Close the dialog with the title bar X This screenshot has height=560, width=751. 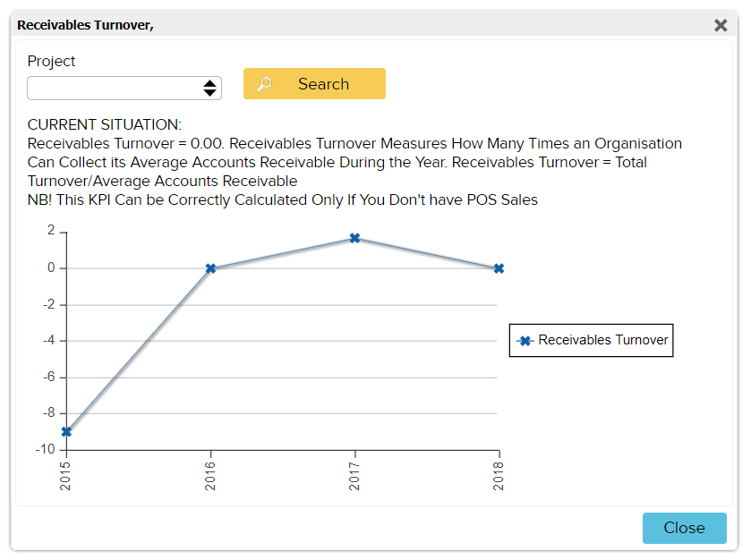click(x=720, y=25)
